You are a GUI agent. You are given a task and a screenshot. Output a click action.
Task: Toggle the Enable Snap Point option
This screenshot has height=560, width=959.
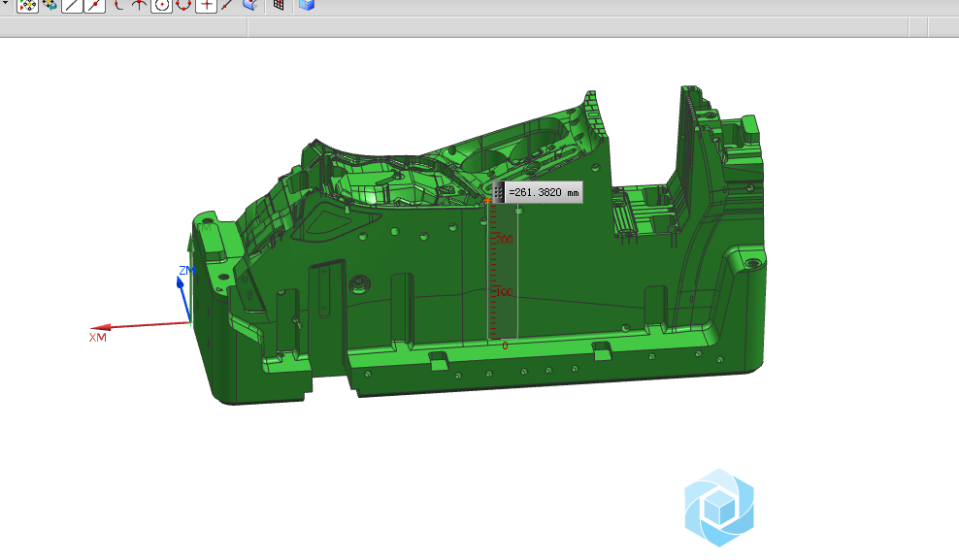pyautogui.click(x=27, y=6)
